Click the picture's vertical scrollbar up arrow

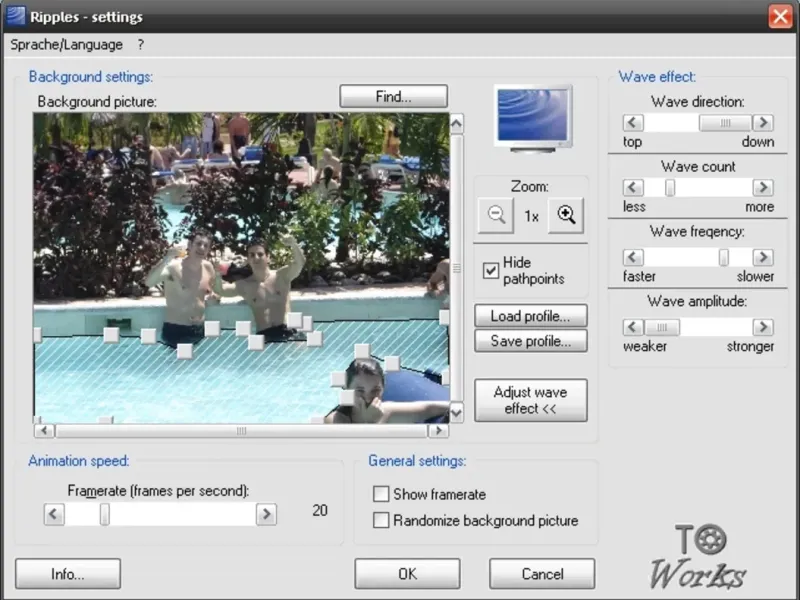coord(457,123)
